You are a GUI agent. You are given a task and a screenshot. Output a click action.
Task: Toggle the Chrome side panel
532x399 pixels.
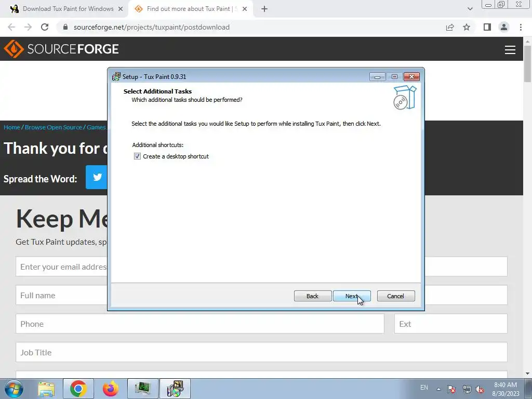pyautogui.click(x=487, y=27)
